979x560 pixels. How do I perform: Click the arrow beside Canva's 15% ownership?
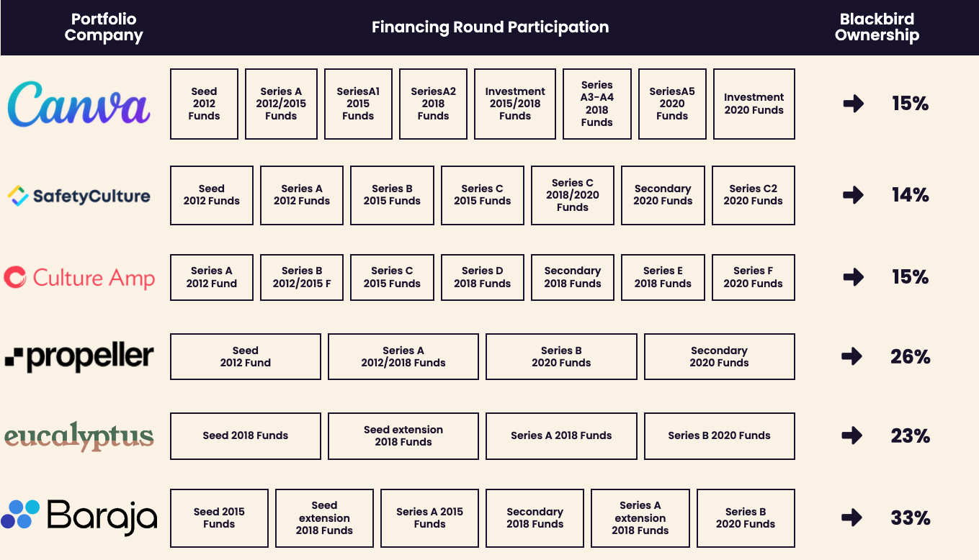854,104
